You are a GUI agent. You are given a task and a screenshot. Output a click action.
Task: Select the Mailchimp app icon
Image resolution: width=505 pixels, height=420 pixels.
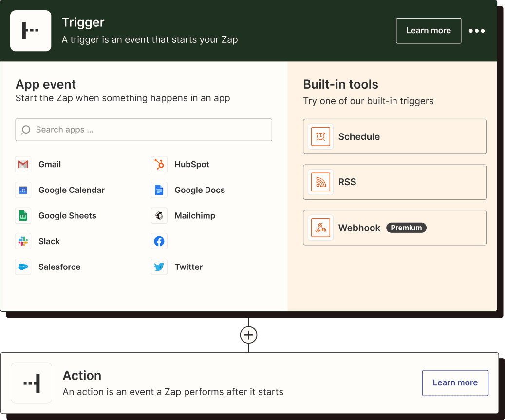pyautogui.click(x=159, y=215)
